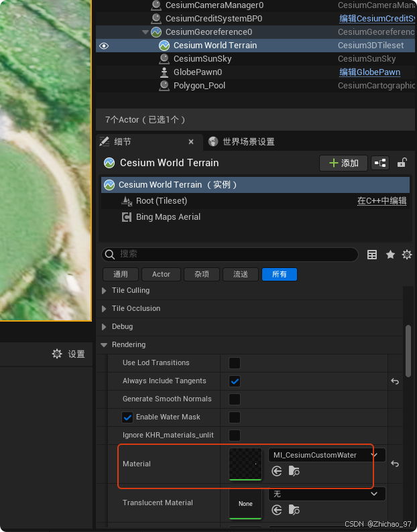
Task: Select Polygon_Pool actor in outliner
Action: coord(199,86)
